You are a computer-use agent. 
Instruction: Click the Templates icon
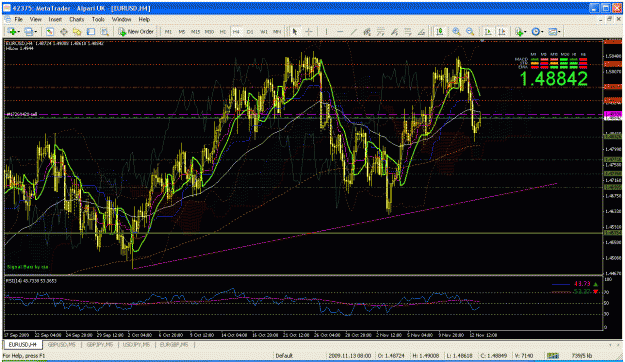point(552,31)
